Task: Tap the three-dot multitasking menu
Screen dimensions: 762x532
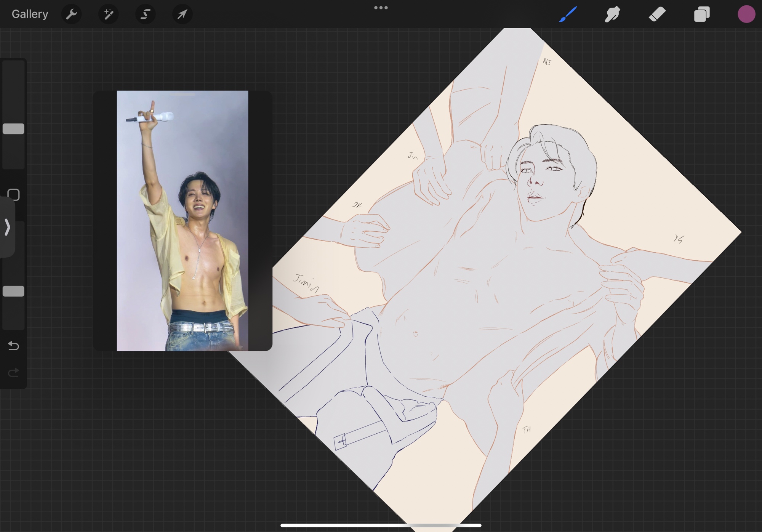Action: coord(381,8)
